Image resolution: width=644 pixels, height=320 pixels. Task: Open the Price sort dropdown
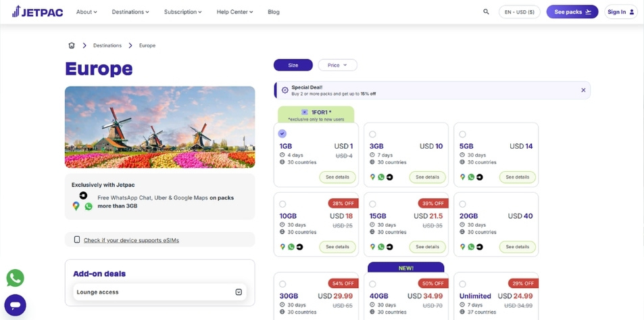click(x=337, y=65)
